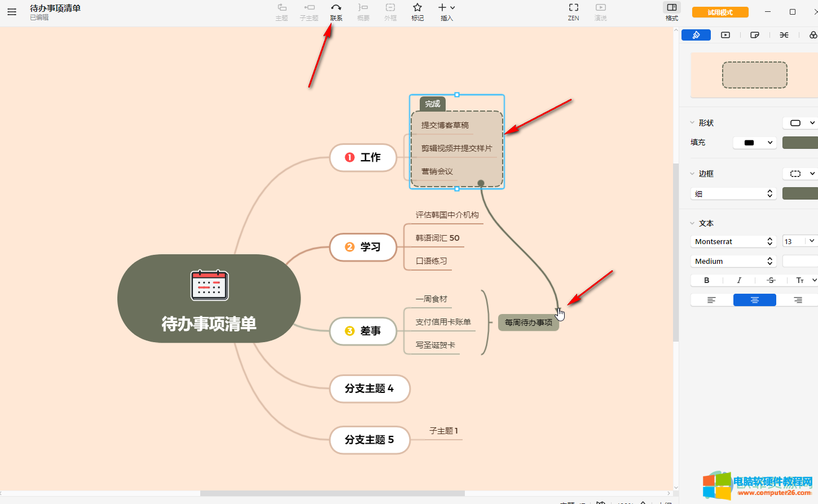Select the 分支主题 4 node
This screenshot has width=818, height=504.
(370, 388)
